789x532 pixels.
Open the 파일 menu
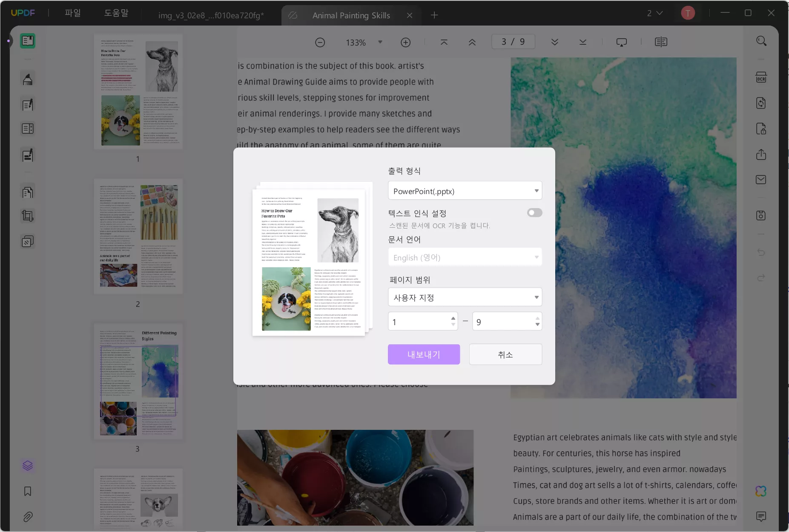click(x=73, y=13)
